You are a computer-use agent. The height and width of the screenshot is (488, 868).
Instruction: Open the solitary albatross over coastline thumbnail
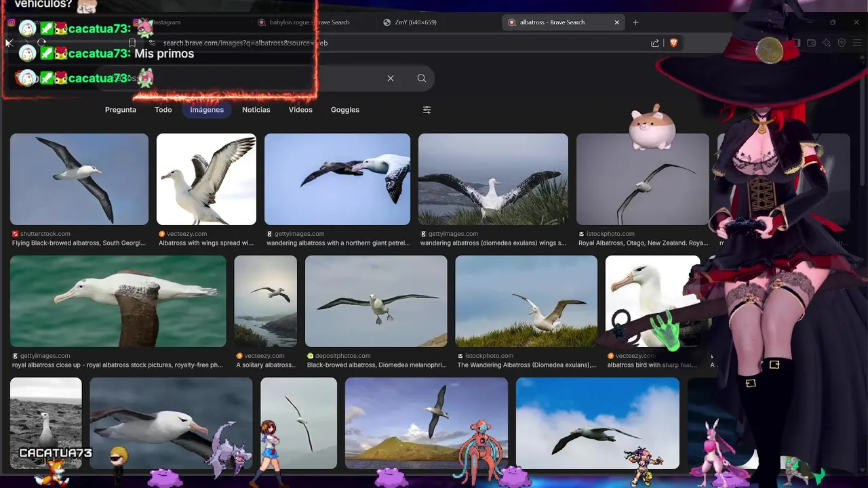point(266,301)
